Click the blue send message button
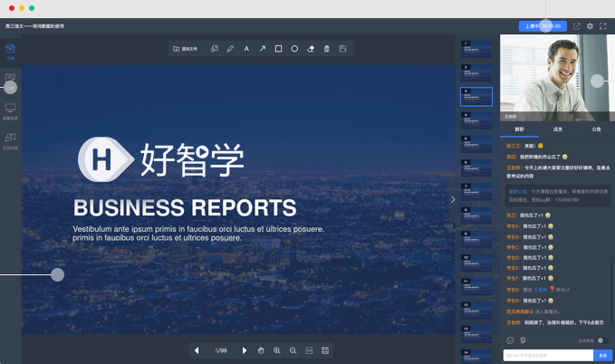The image size is (615, 364). 603,355
